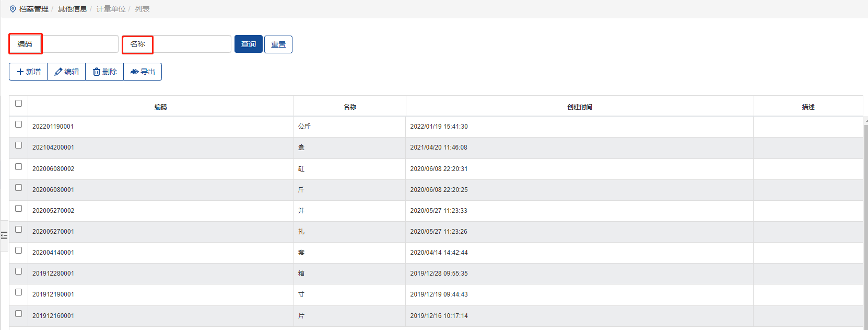Select all rows with header checkbox
The width and height of the screenshot is (868, 330).
(x=19, y=104)
